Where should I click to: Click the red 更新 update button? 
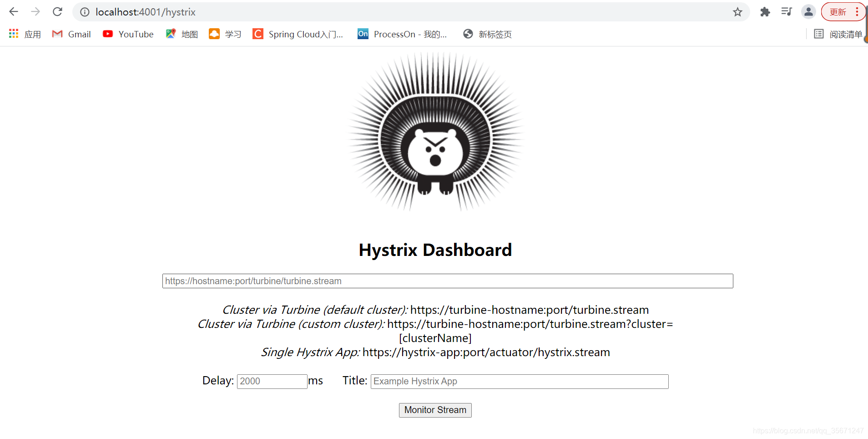(x=838, y=12)
